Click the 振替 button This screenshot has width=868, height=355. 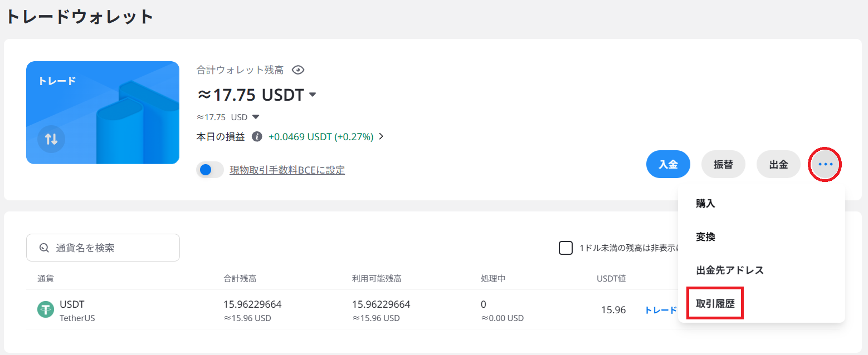click(723, 164)
